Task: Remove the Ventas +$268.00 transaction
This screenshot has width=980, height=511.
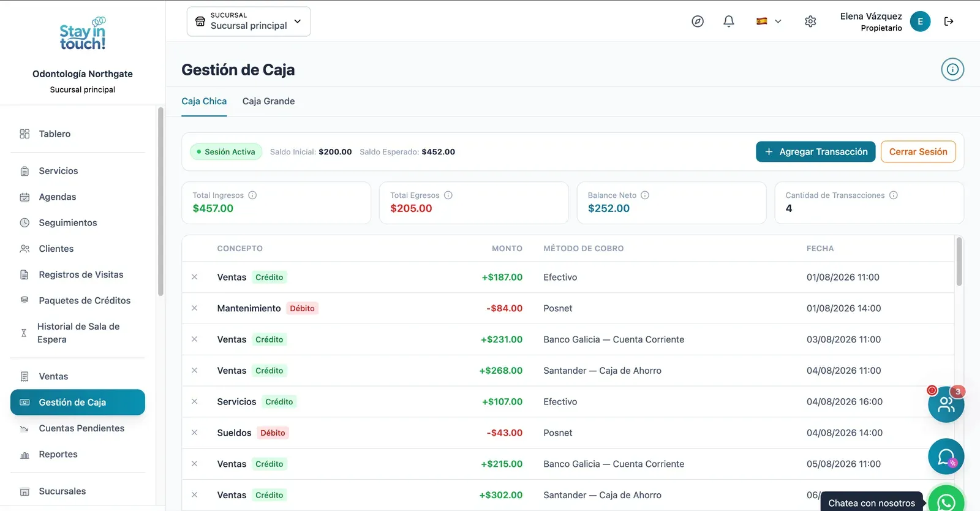Action: pyautogui.click(x=194, y=370)
